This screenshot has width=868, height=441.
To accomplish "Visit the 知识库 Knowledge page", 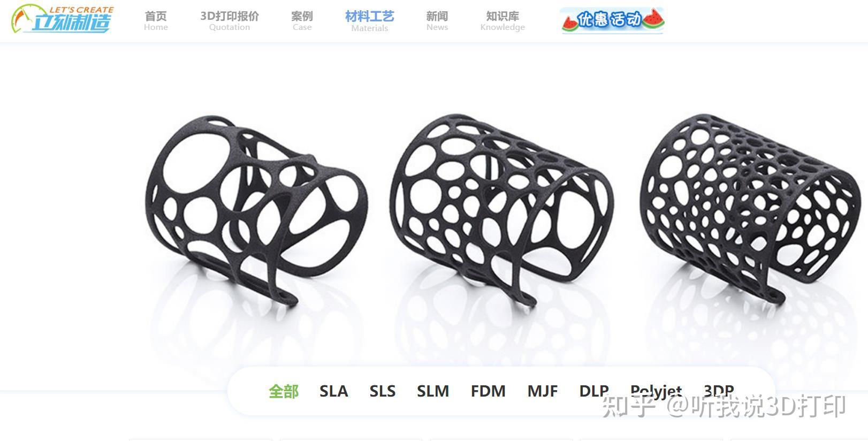I will [x=502, y=21].
